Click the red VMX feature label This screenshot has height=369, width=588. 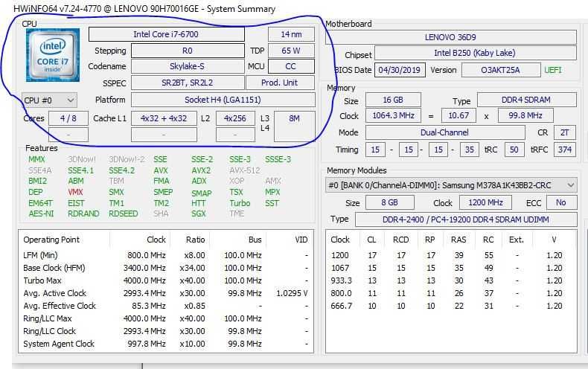point(75,192)
